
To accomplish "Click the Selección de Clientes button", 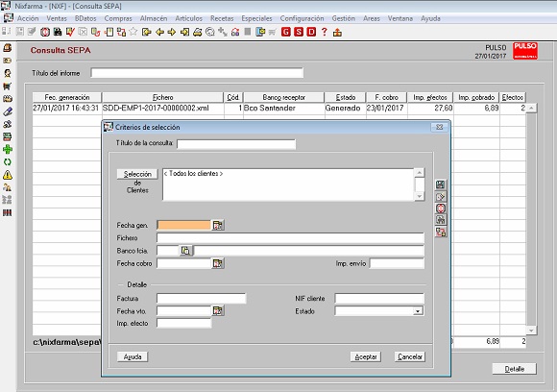I will pyautogui.click(x=137, y=174).
